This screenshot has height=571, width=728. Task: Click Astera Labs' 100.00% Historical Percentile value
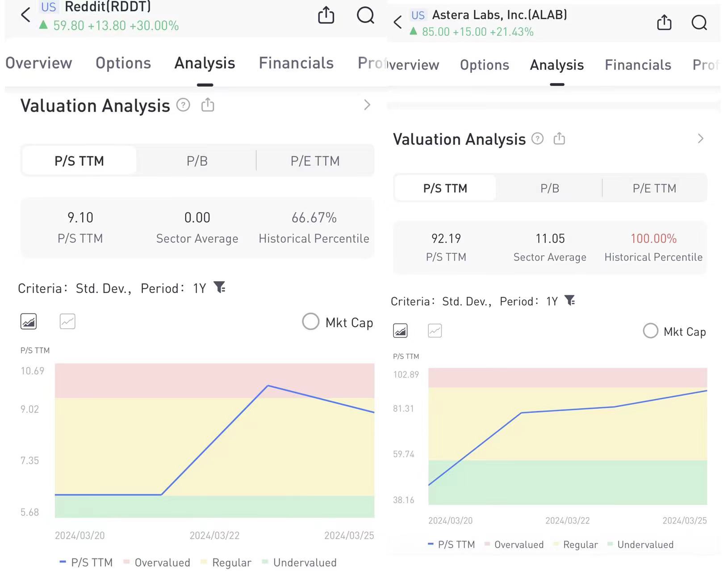(x=653, y=239)
